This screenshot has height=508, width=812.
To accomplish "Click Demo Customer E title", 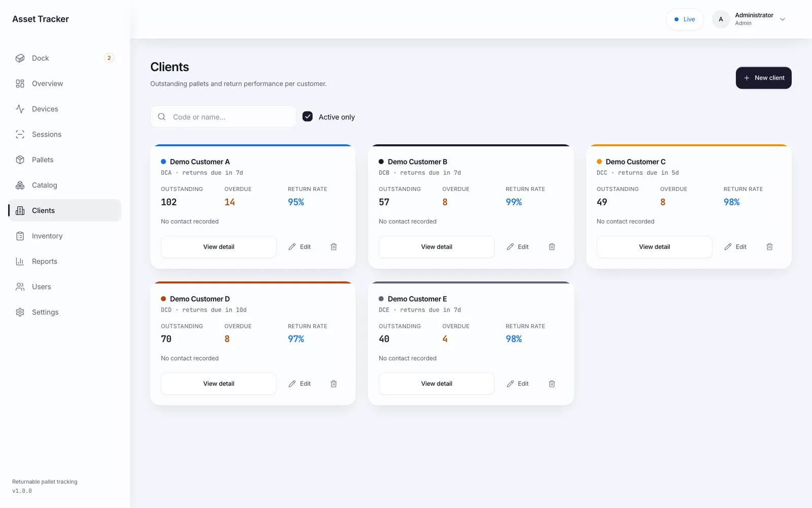I will point(417,299).
